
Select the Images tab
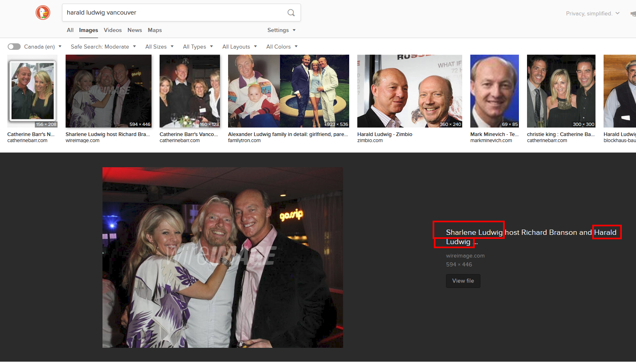click(88, 30)
